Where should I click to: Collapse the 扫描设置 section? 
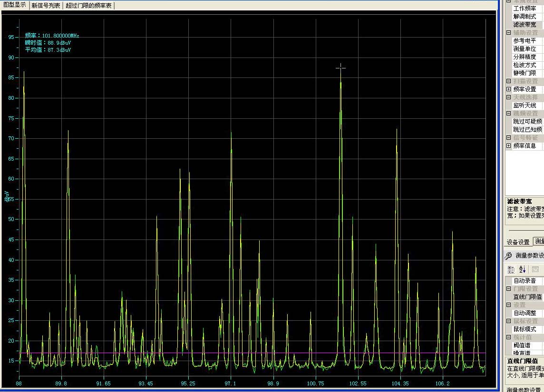point(508,81)
